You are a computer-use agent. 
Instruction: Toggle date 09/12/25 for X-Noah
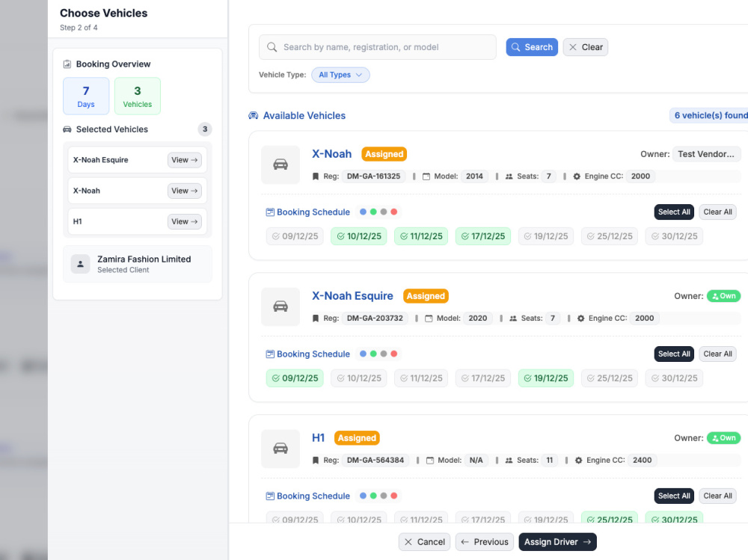(x=295, y=236)
